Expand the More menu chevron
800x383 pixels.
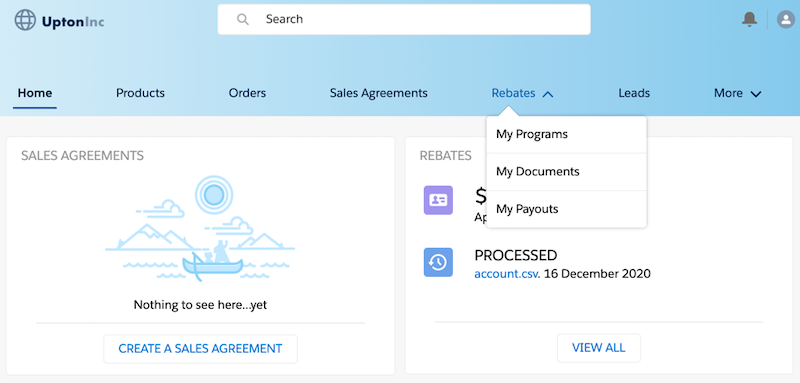pyautogui.click(x=756, y=94)
